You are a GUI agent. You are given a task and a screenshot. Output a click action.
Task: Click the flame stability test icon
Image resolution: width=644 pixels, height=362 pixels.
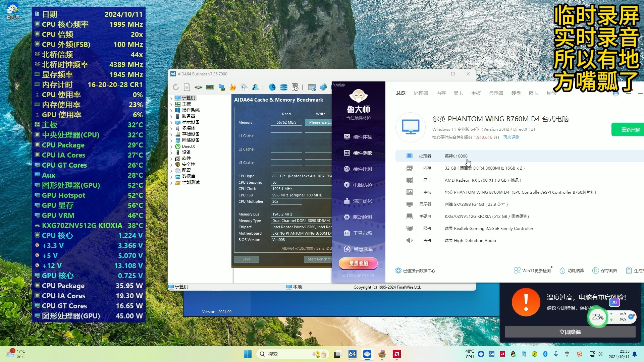tap(233, 87)
